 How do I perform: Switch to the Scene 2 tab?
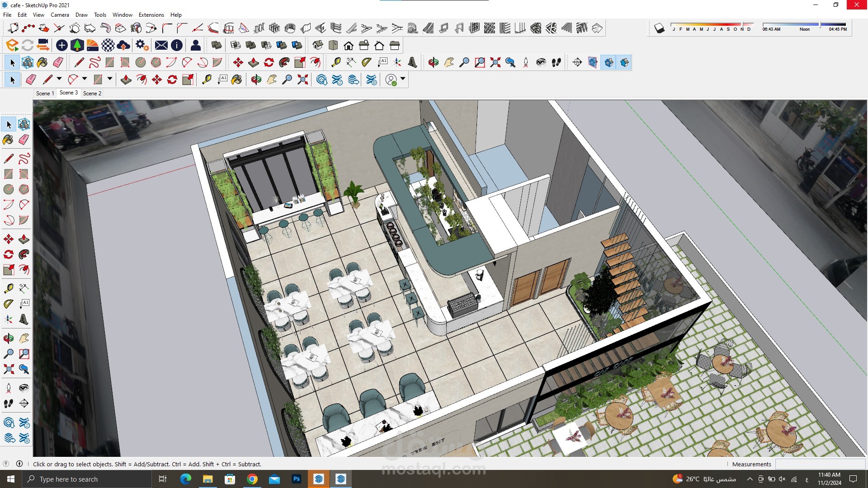pyautogui.click(x=92, y=94)
